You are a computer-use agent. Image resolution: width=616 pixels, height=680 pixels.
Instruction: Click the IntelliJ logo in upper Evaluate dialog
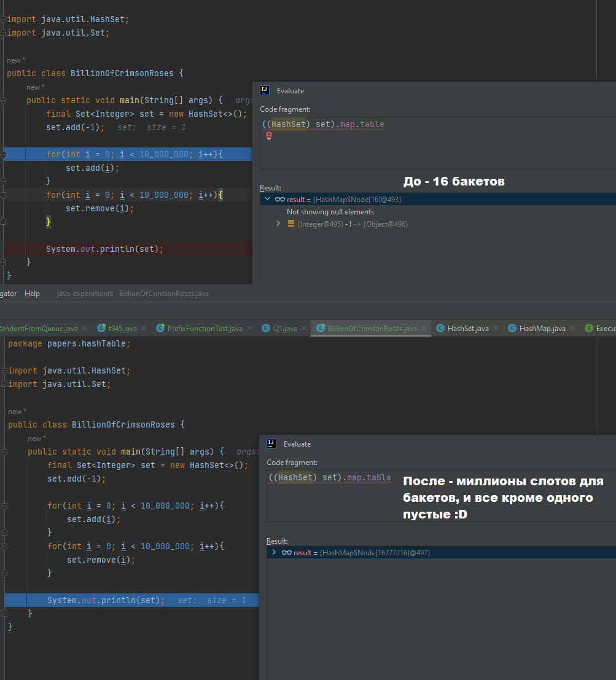tap(265, 90)
